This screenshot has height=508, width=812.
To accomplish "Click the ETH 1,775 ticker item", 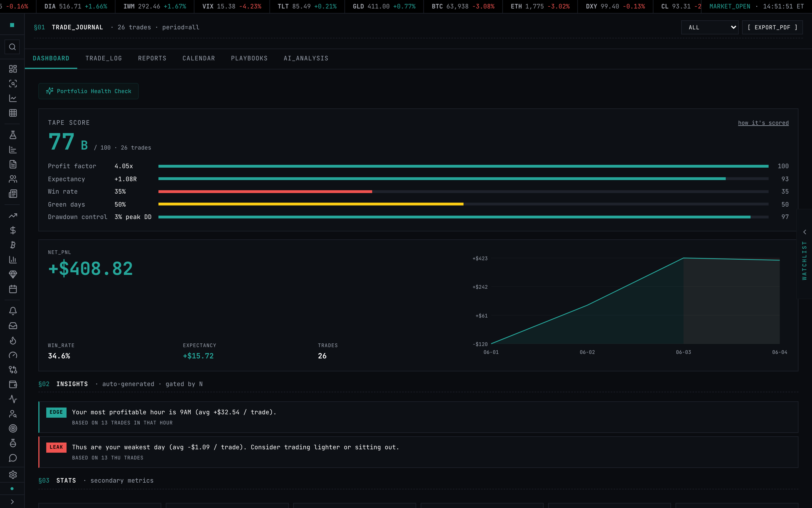I will pyautogui.click(x=540, y=6).
